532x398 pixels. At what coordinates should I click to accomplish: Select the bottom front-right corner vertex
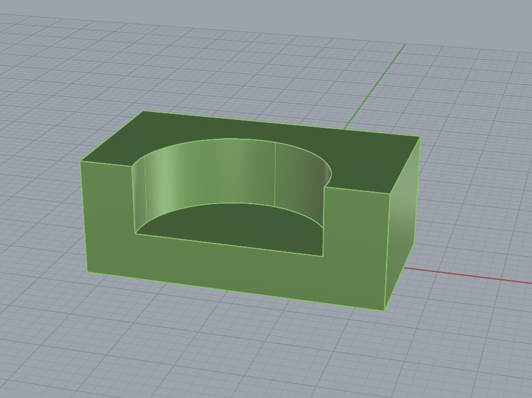click(384, 310)
